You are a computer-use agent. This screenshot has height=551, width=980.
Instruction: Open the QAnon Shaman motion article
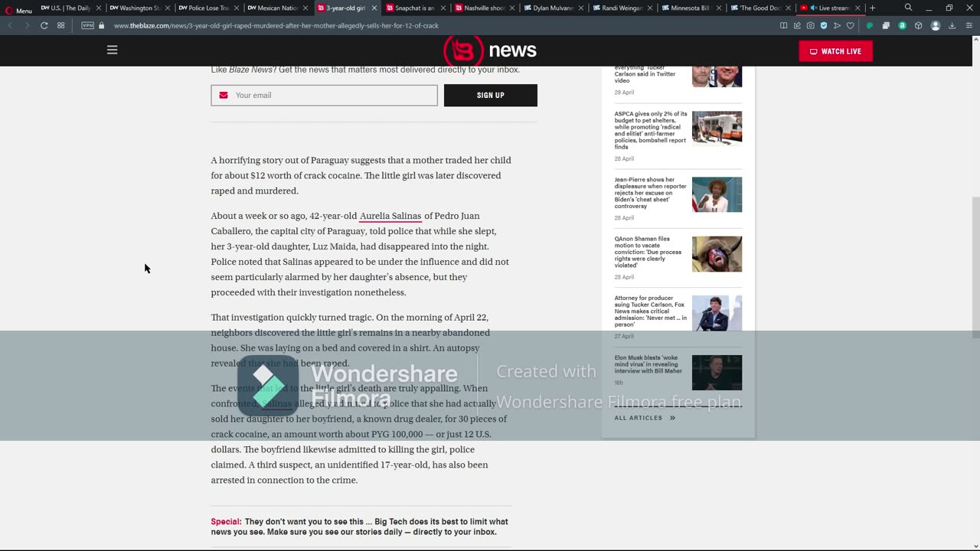tap(648, 252)
